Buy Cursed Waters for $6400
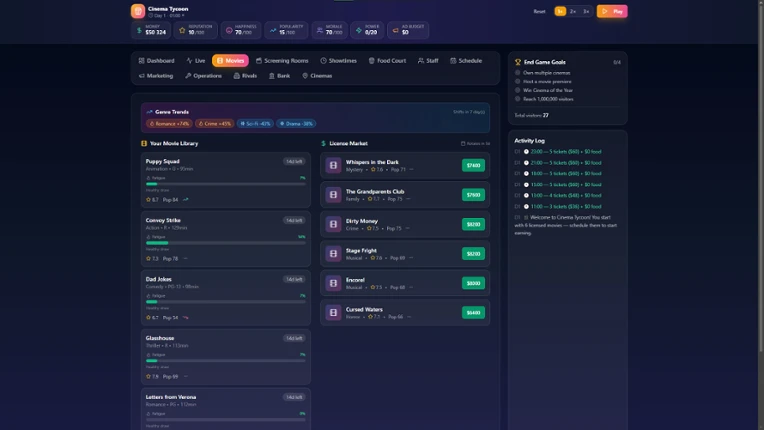Image resolution: width=764 pixels, height=430 pixels. 473,313
